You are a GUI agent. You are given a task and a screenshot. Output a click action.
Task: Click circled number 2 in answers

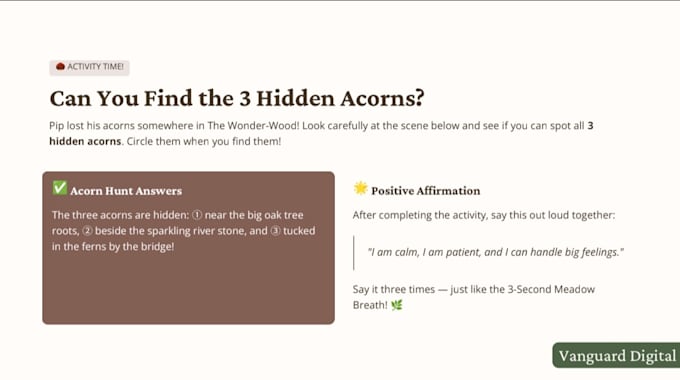[x=87, y=231]
